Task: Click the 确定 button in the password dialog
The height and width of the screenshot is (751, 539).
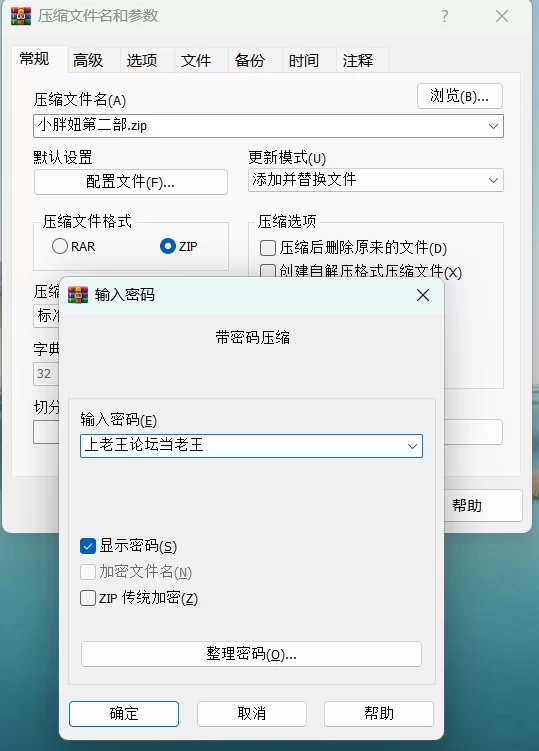Action: click(x=124, y=714)
